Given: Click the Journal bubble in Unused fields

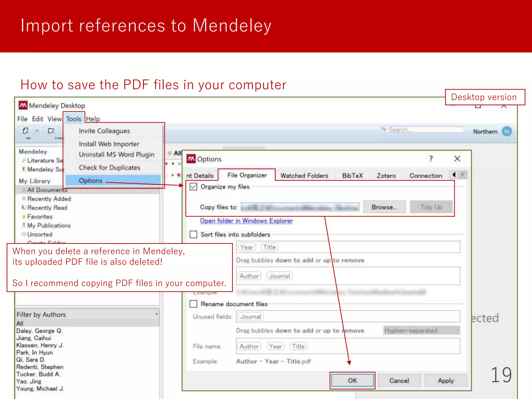Looking at the screenshot, I should click(x=251, y=317).
